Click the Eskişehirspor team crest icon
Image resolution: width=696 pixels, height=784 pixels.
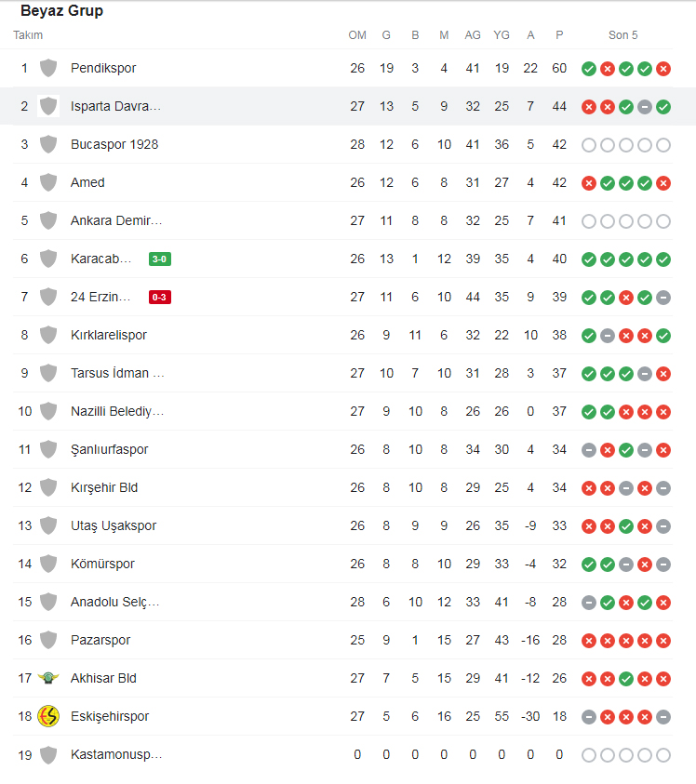(48, 716)
